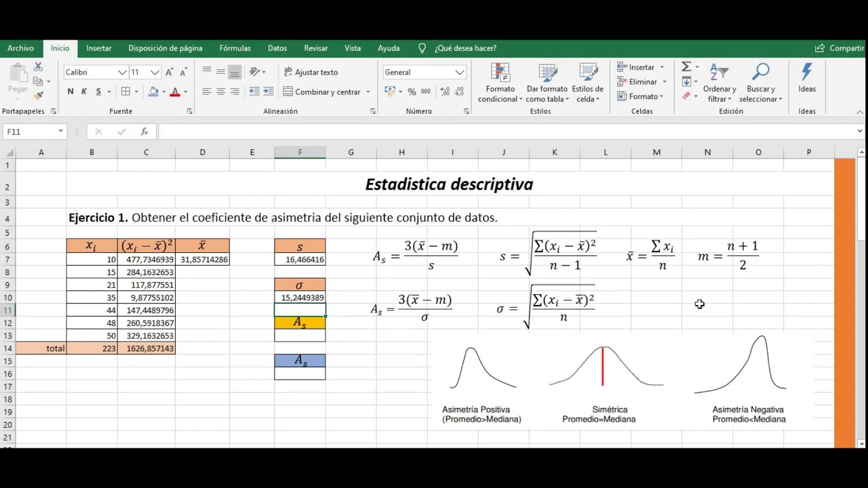Viewport: 868px width, 488px height.
Task: Switch to the Insertar tab
Action: tap(99, 48)
